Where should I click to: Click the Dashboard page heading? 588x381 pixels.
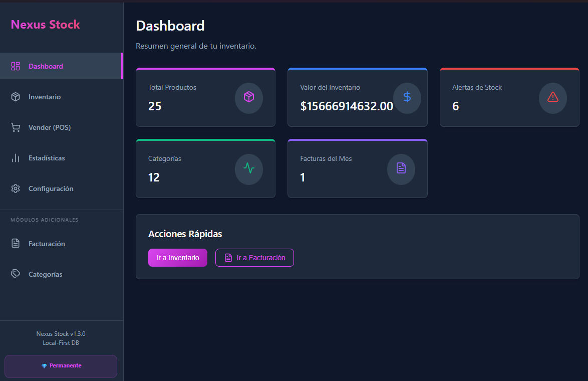[170, 26]
